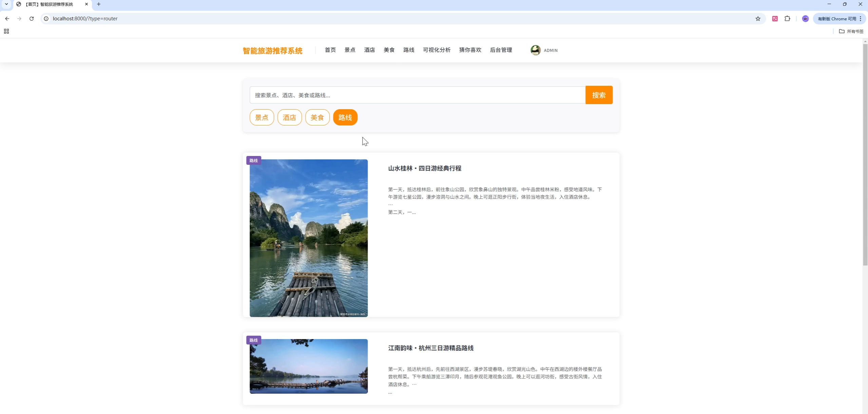Open the Guilin river raft thumbnail

pyautogui.click(x=309, y=238)
